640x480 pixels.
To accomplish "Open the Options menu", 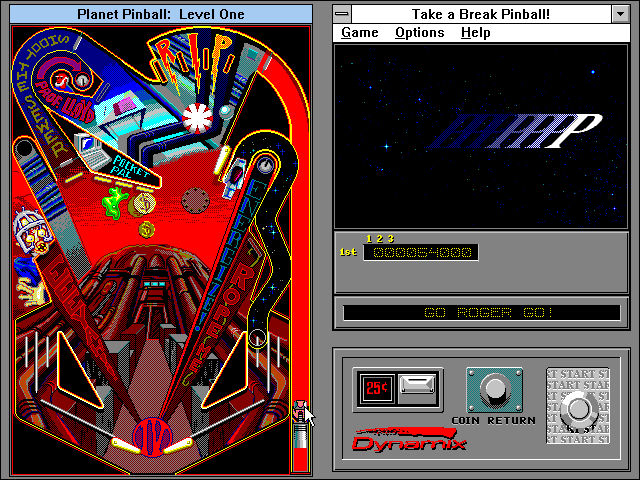I will click(x=420, y=33).
